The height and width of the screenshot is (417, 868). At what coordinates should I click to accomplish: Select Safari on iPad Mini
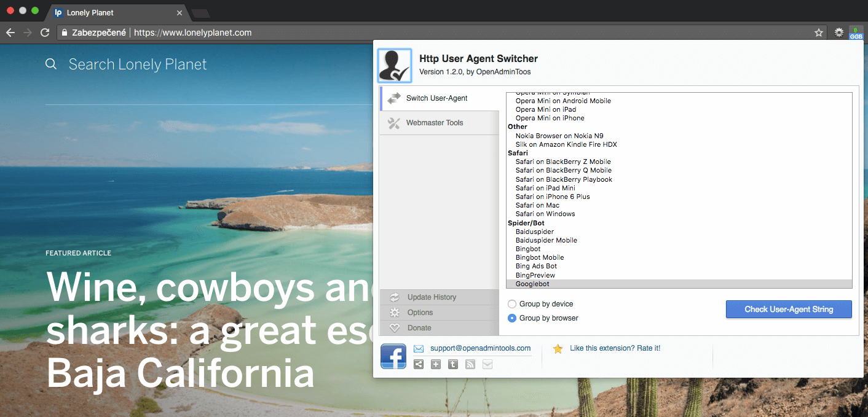(545, 188)
